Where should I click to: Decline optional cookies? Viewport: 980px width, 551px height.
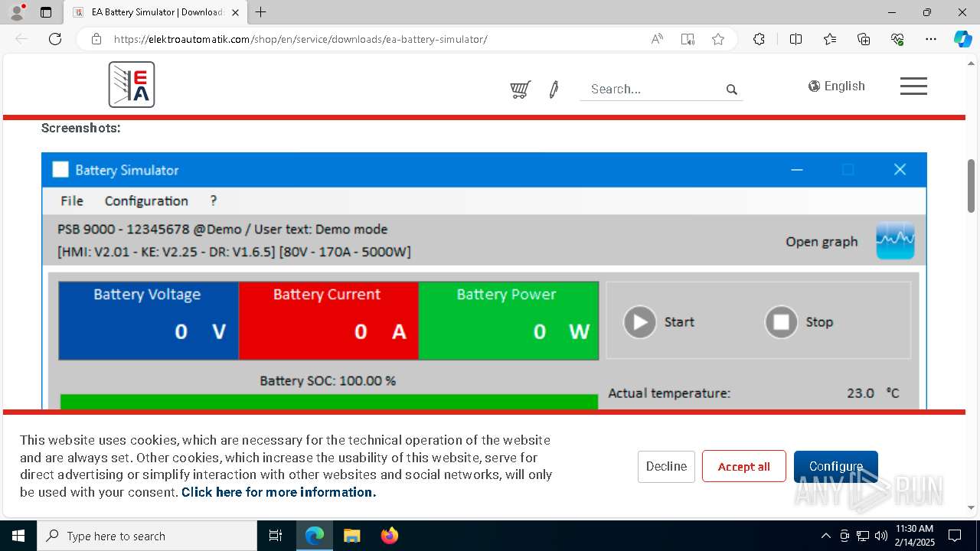[666, 466]
